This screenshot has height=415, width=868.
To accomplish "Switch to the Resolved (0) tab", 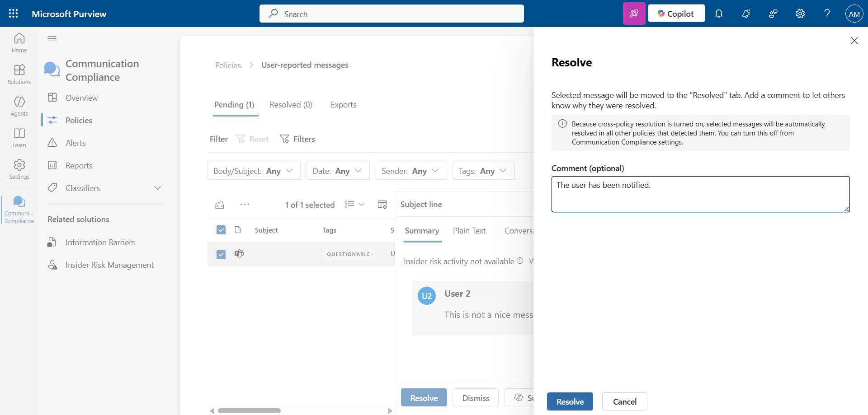I will click(291, 105).
